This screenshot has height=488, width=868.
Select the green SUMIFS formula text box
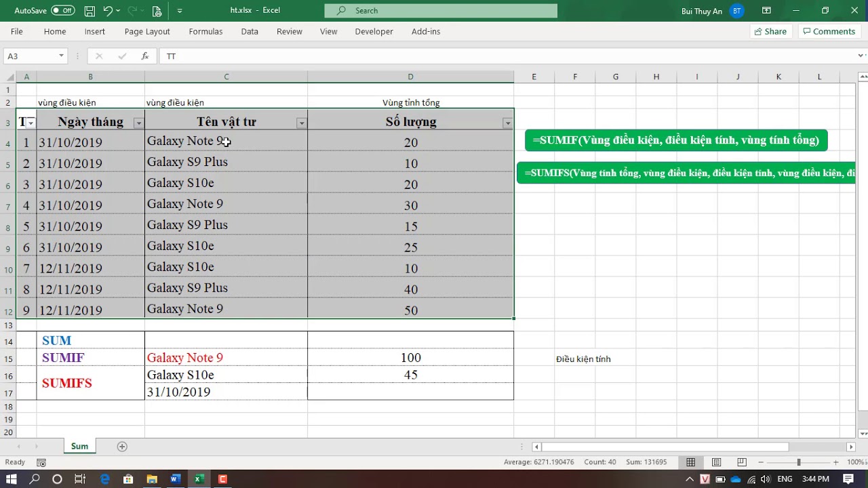pyautogui.click(x=686, y=173)
